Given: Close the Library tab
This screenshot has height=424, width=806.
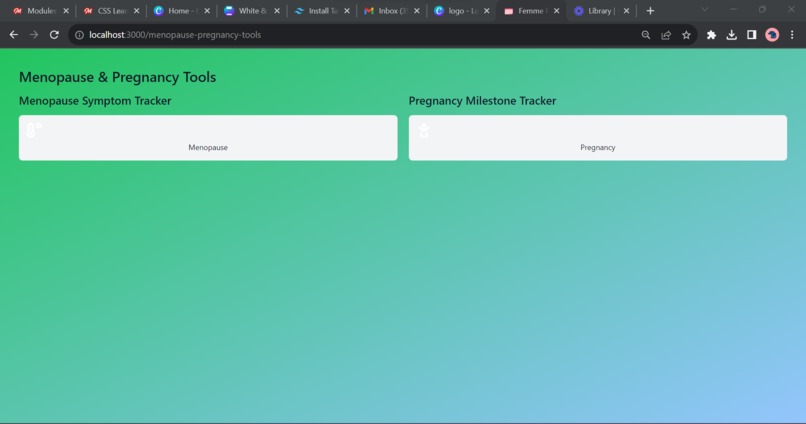Looking at the screenshot, I should coord(626,11).
